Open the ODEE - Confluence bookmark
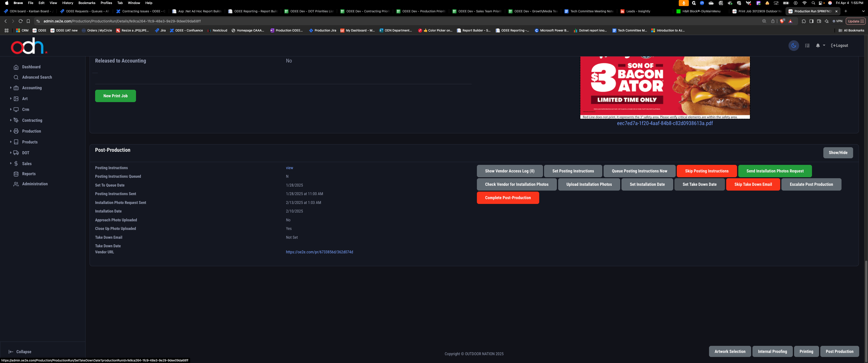 click(186, 30)
